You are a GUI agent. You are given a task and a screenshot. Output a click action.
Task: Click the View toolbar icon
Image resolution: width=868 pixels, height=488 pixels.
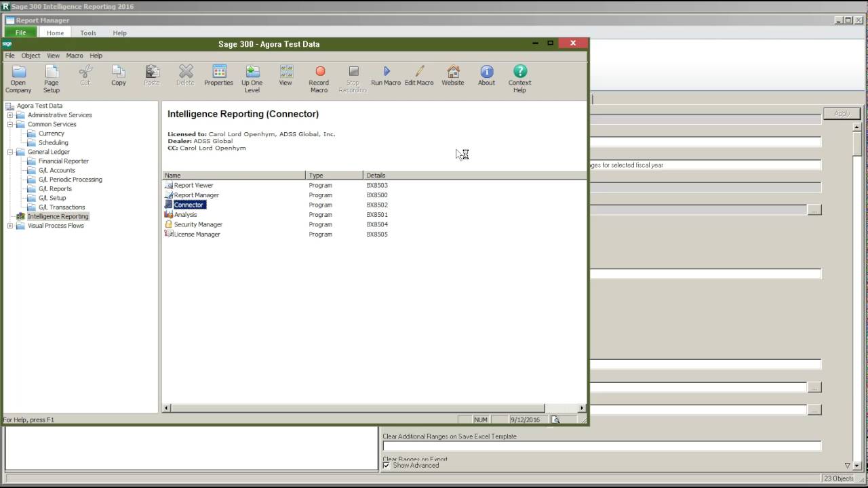click(x=285, y=71)
